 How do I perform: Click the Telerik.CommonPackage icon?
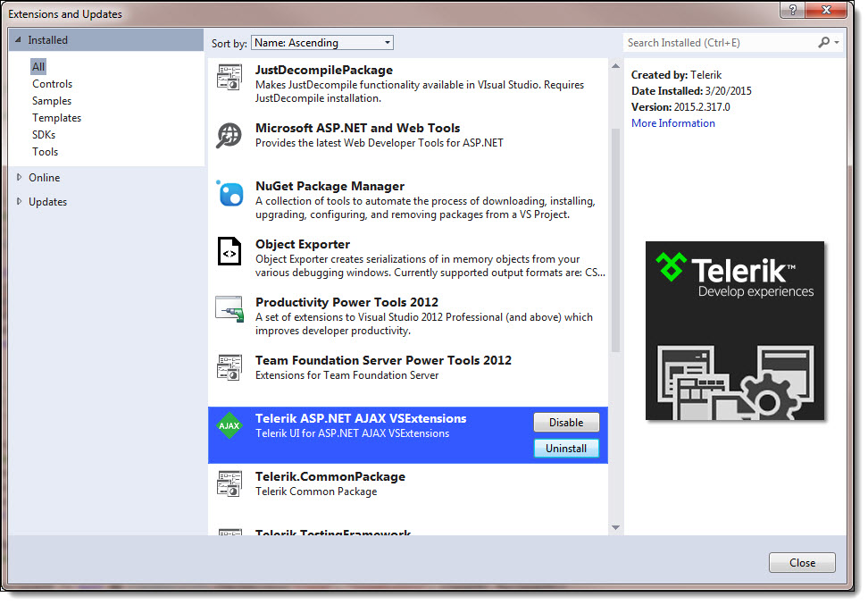[x=230, y=483]
